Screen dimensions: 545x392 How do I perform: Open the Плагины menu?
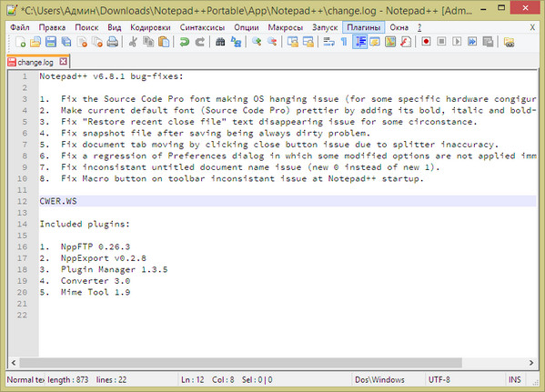coord(364,27)
